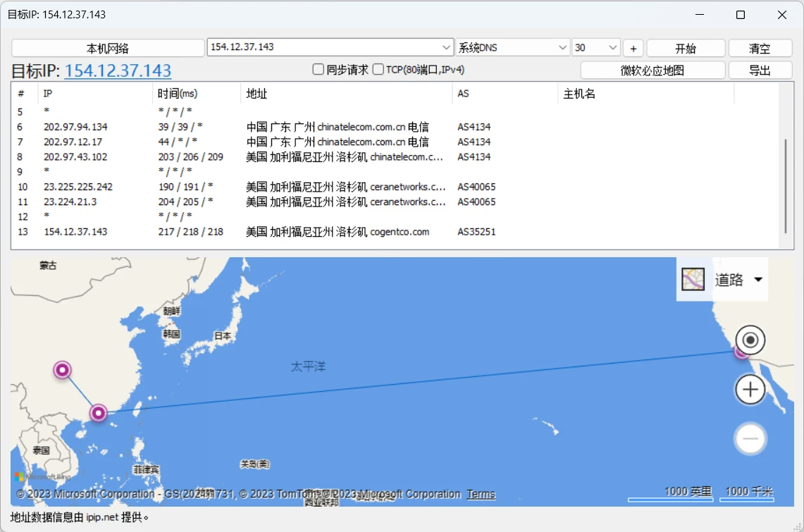Click the hop list vertical scrollbar
804x532 pixels.
786,185
